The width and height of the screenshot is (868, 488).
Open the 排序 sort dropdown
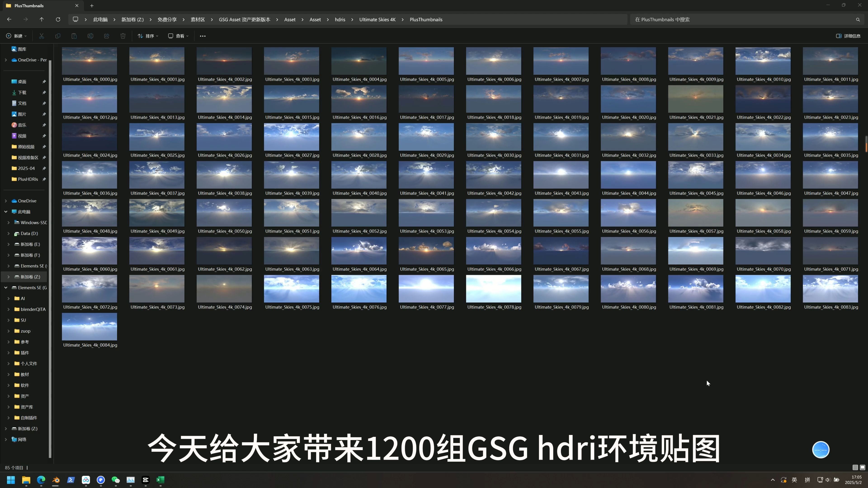(x=148, y=36)
